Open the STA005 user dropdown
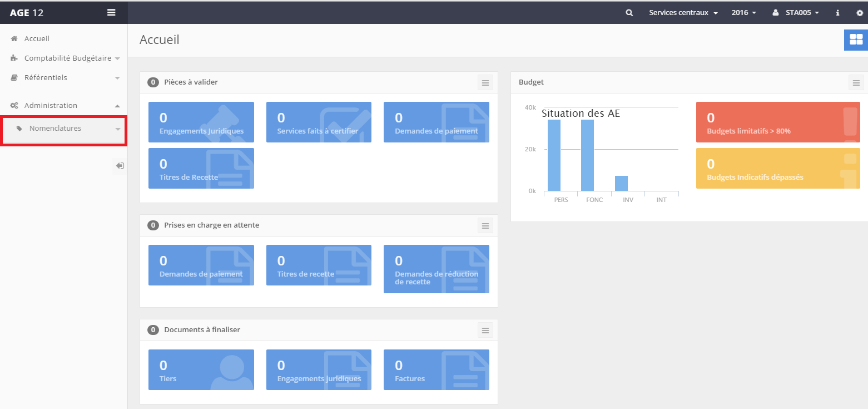Viewport: 868px width, 409px height. 796,13
